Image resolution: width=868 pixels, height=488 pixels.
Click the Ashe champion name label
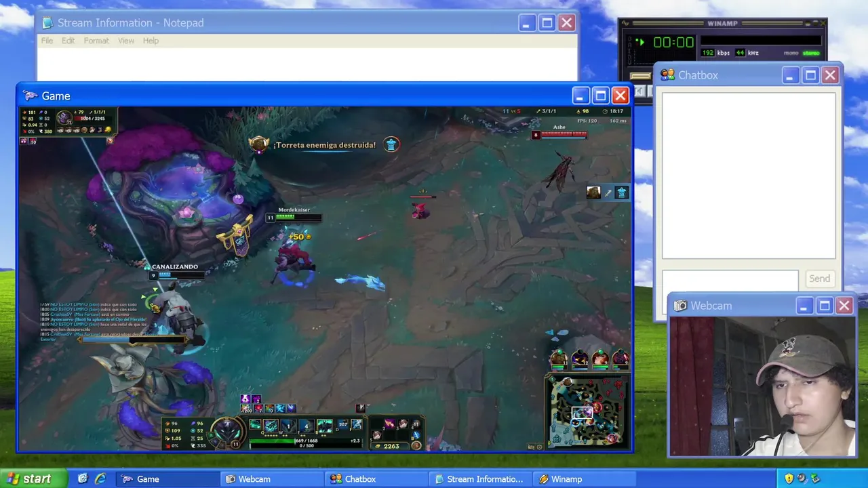[559, 127]
